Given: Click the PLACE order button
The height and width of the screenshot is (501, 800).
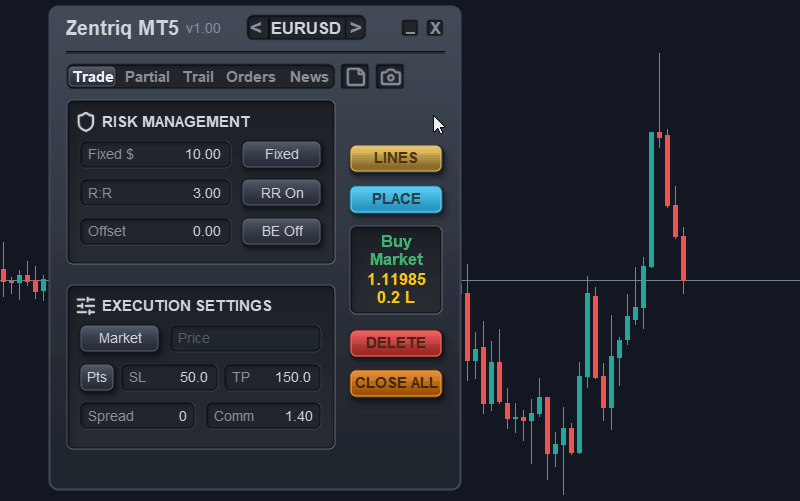Looking at the screenshot, I should [x=396, y=199].
